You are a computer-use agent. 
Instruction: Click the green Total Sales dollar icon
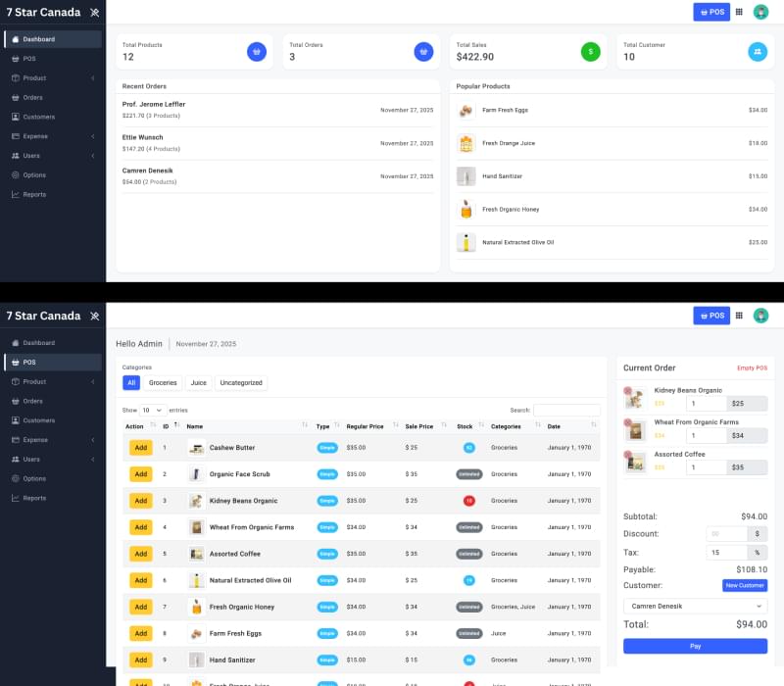[590, 51]
